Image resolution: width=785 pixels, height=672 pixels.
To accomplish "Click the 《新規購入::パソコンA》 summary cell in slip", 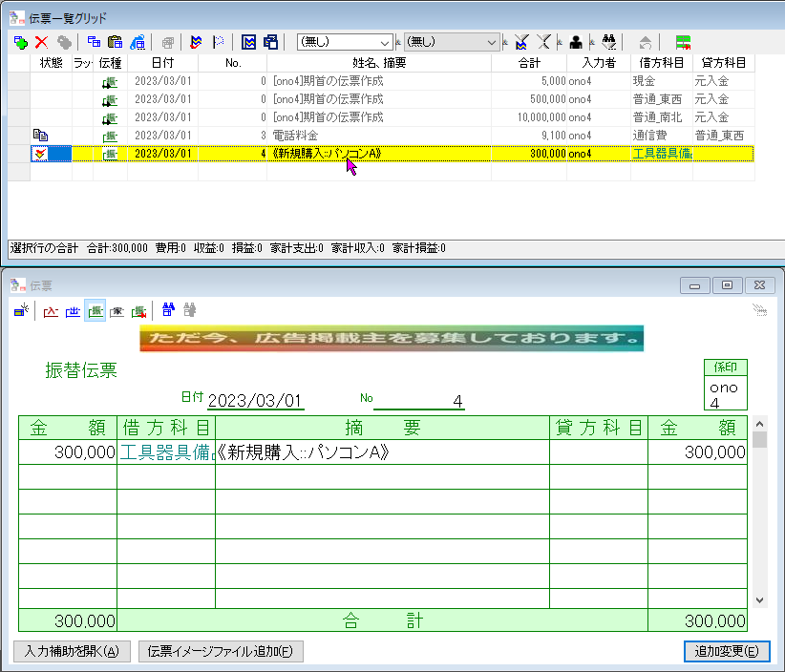I will point(383,452).
